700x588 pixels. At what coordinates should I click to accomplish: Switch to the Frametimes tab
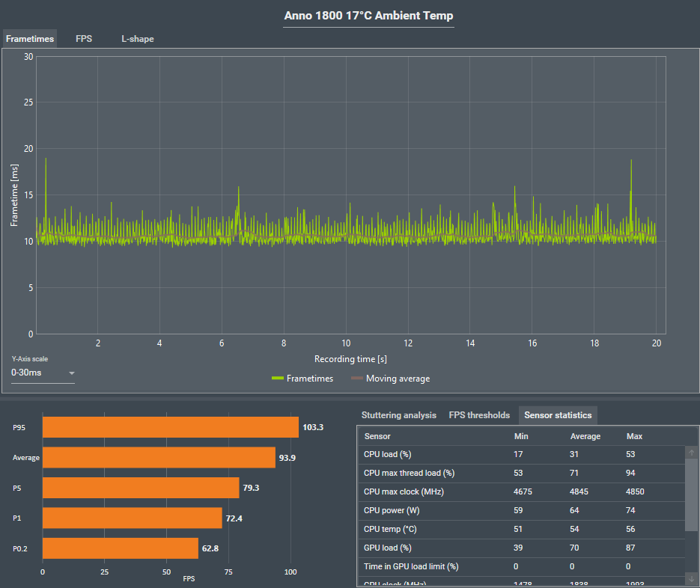[x=30, y=39]
